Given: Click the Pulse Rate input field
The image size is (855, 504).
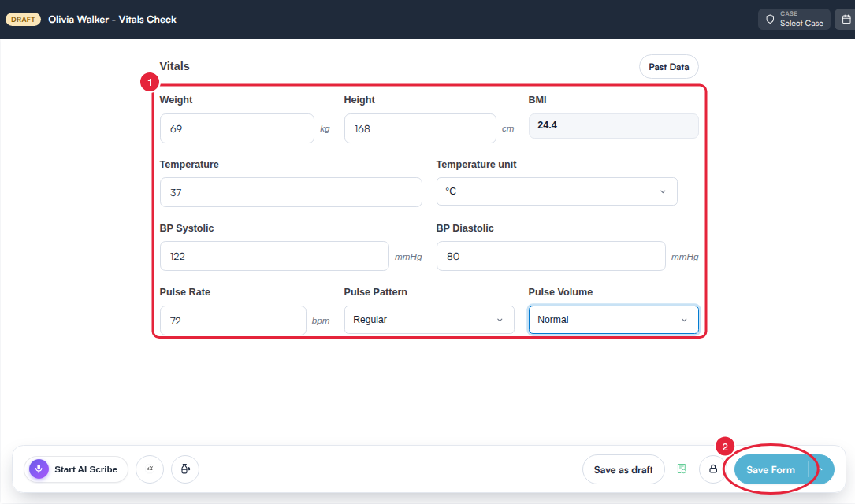Looking at the screenshot, I should coord(232,321).
